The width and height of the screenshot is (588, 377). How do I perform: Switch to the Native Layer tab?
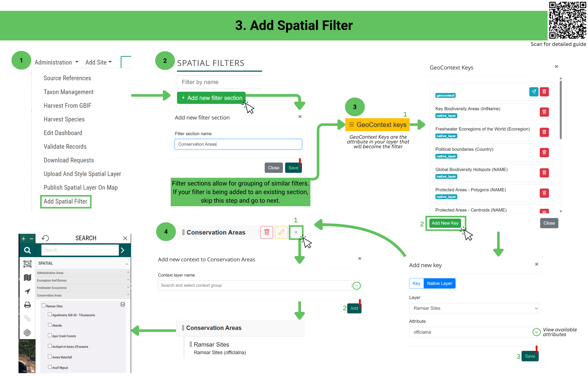[440, 283]
